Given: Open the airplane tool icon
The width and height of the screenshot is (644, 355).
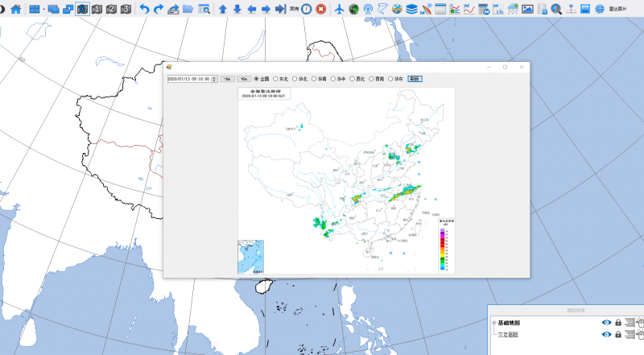Looking at the screenshot, I should [339, 9].
